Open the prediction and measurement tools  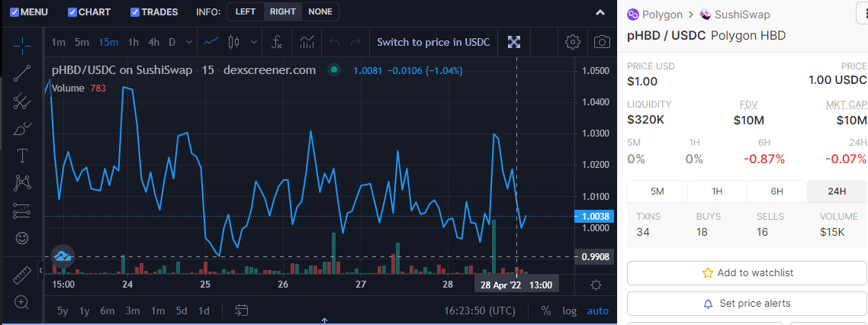pos(22,211)
